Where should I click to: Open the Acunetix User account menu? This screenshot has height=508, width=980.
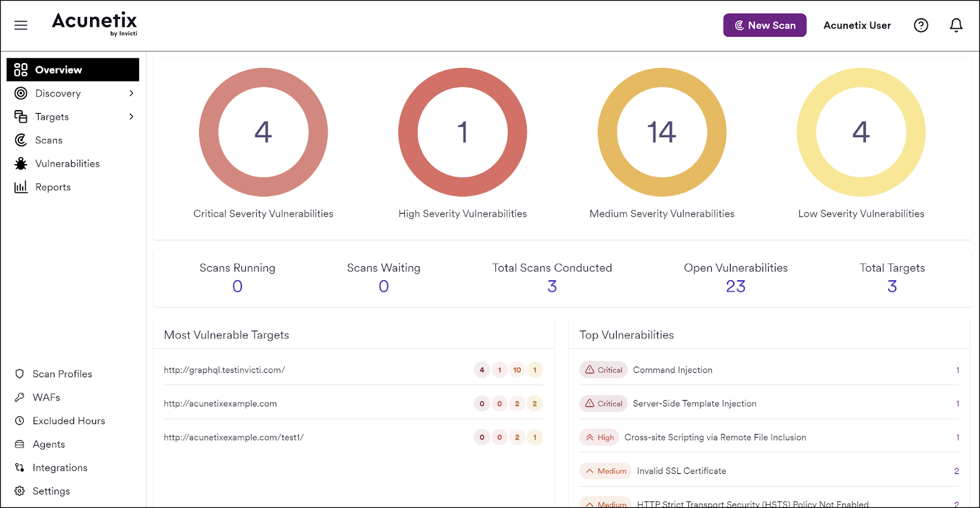[x=856, y=25]
